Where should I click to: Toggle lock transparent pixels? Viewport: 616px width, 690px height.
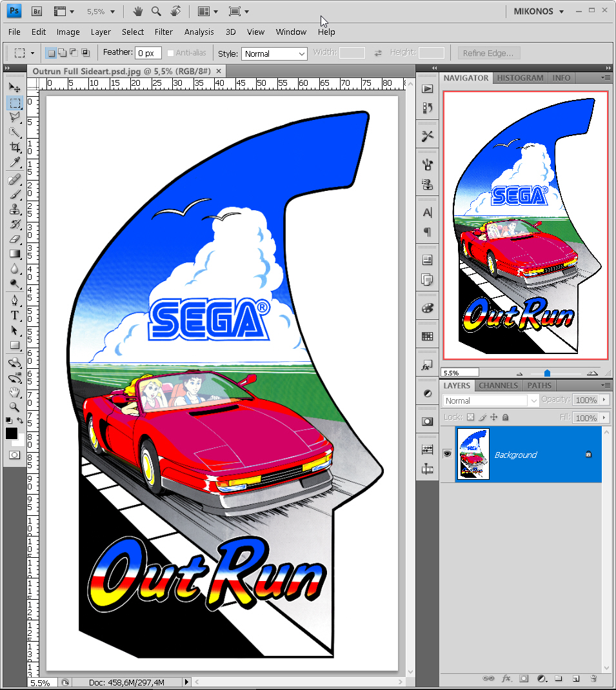471,417
